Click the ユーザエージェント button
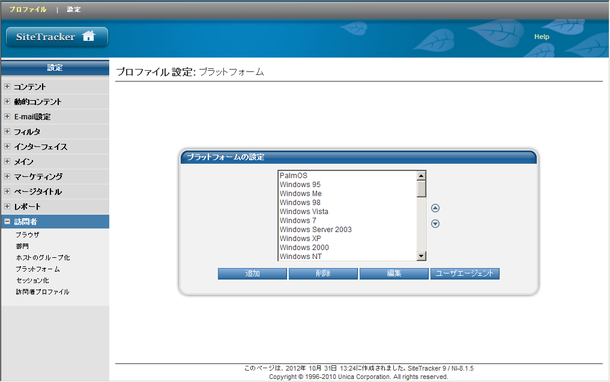Image resolution: width=610 pixels, height=382 pixels. coord(465,273)
